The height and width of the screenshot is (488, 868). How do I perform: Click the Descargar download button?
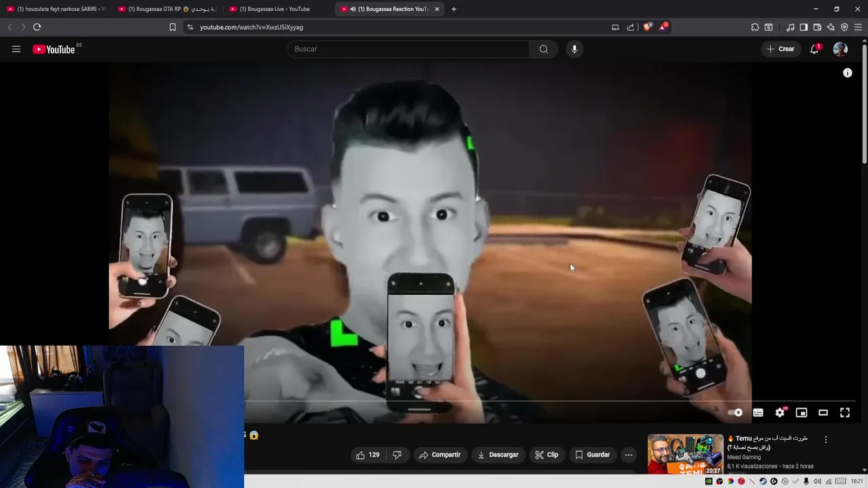tap(498, 455)
